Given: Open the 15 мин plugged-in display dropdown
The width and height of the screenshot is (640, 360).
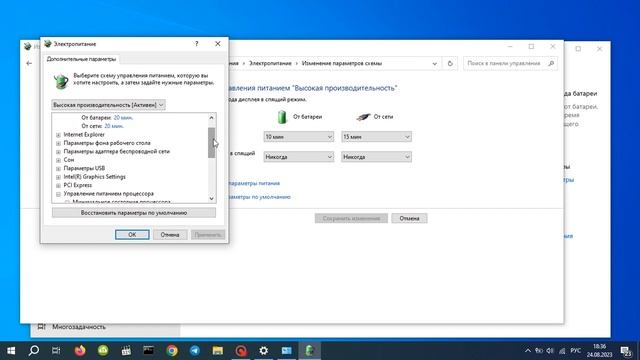Looking at the screenshot, I should pos(376,137).
